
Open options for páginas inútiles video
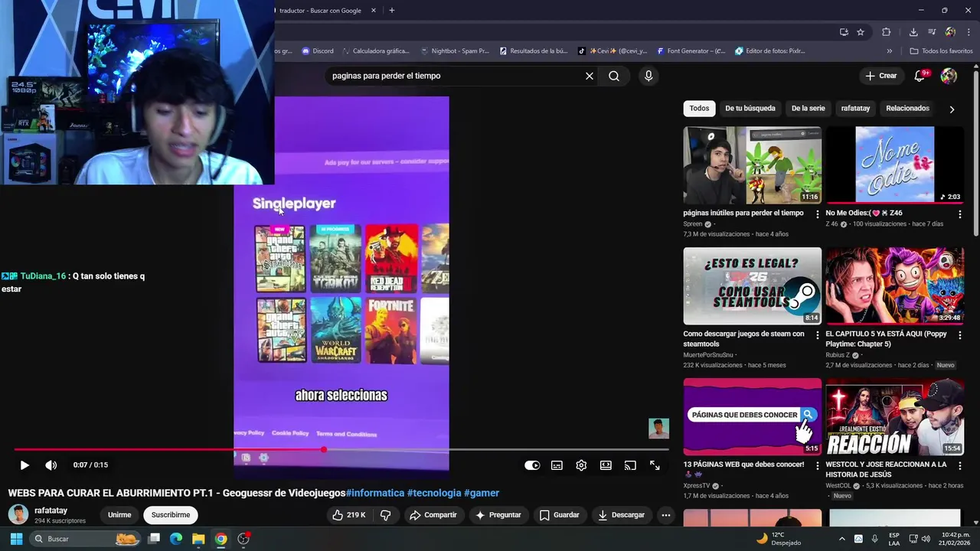pos(817,214)
